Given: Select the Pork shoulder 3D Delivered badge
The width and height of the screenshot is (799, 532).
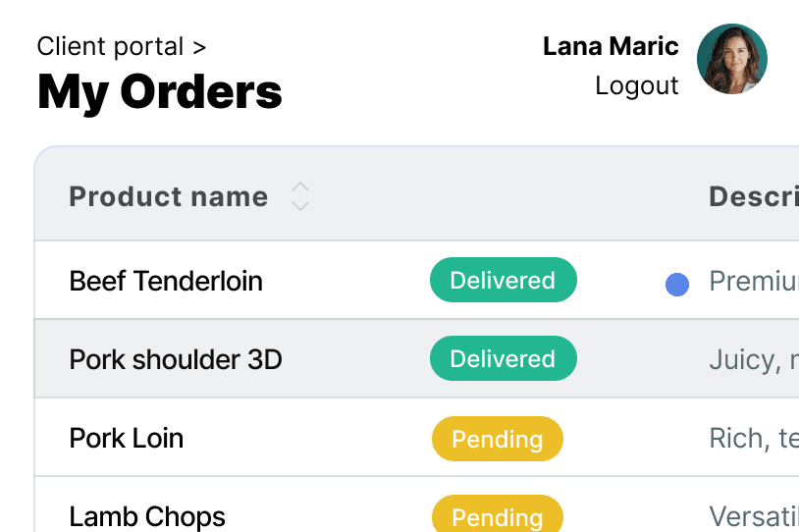Looking at the screenshot, I should [x=504, y=358].
